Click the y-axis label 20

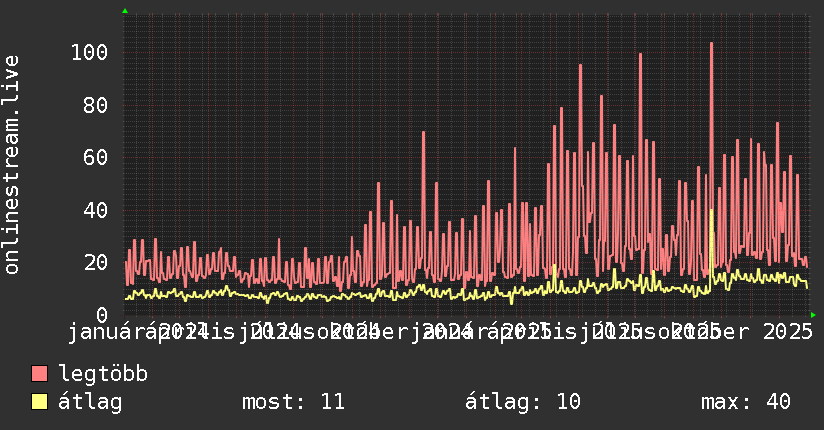(x=95, y=262)
